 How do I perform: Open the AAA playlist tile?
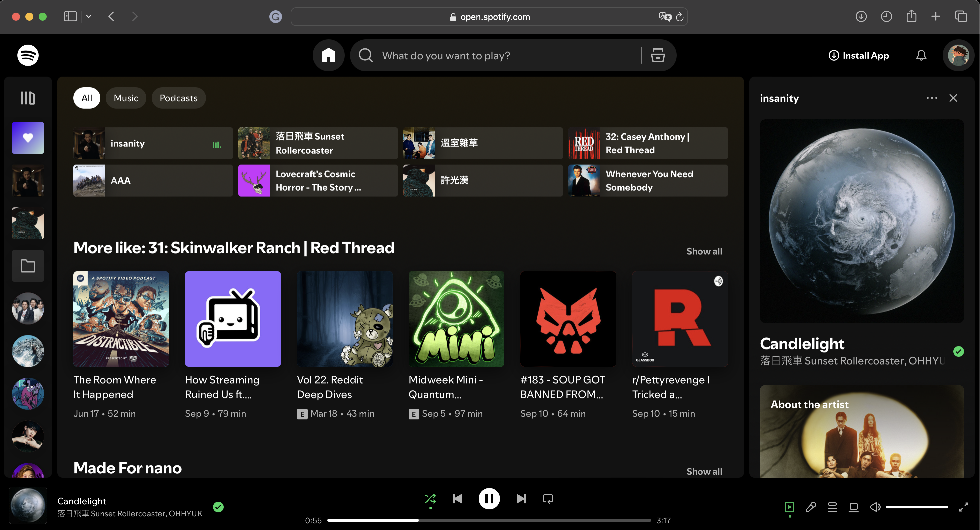(153, 180)
